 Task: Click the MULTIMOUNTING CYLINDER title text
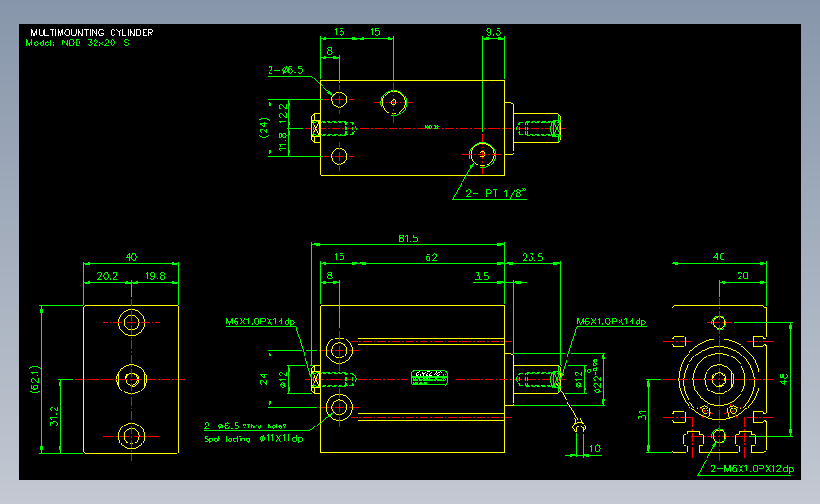coord(92,32)
